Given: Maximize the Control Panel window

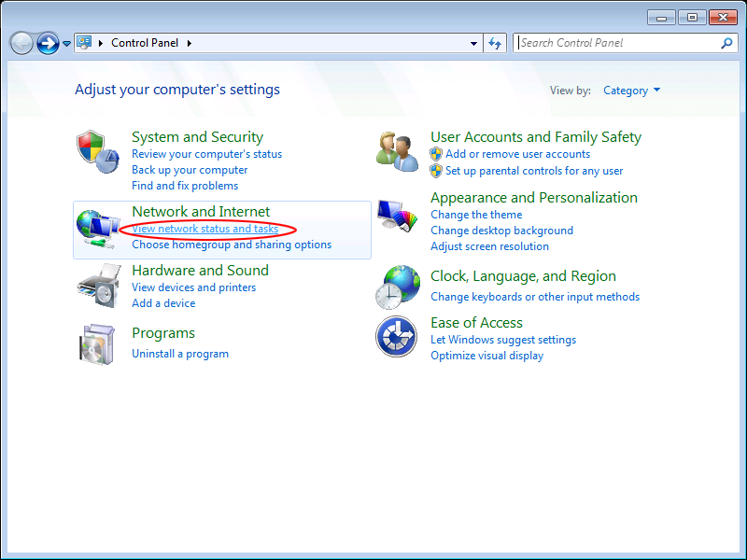Looking at the screenshot, I should (692, 18).
